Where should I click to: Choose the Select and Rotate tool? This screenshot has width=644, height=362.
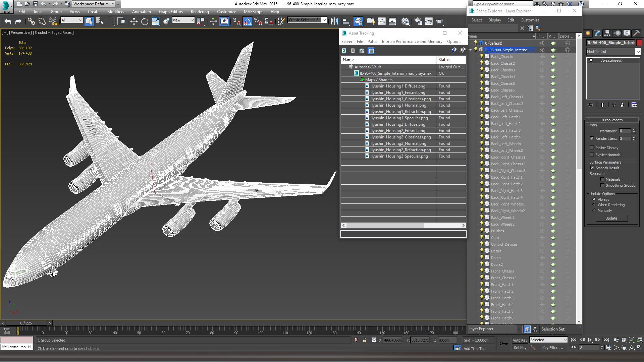pos(145,21)
